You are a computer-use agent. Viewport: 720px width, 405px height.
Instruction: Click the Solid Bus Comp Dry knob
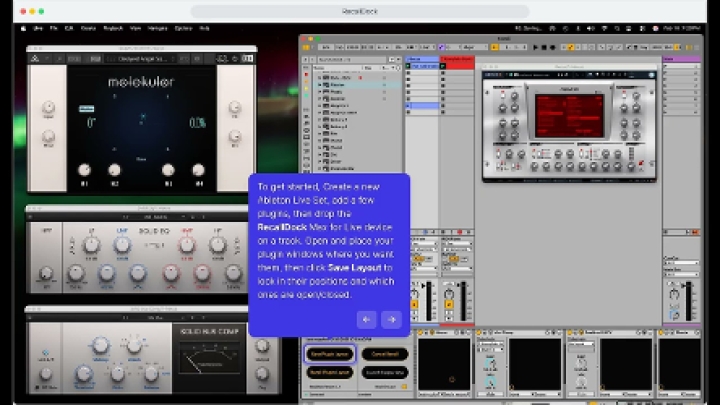click(262, 373)
